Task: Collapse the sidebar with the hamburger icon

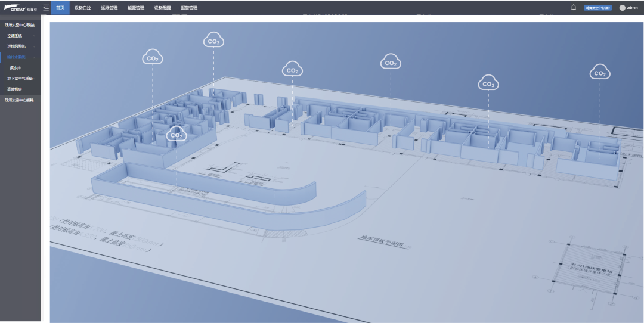Action: 46,7
